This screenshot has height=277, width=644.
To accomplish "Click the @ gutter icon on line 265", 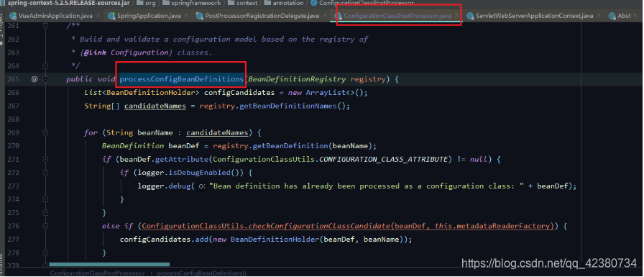I will coord(34,79).
